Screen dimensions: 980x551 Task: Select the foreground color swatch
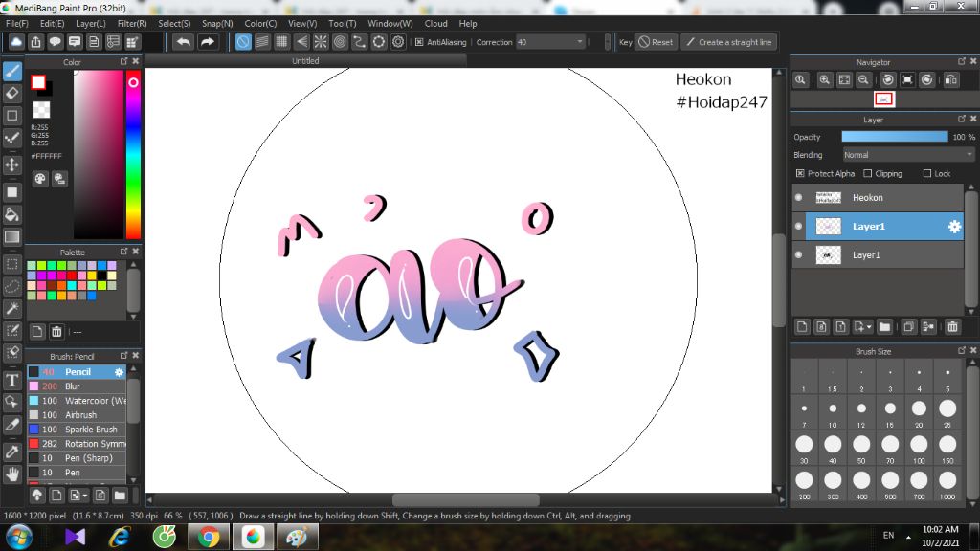click(x=38, y=82)
